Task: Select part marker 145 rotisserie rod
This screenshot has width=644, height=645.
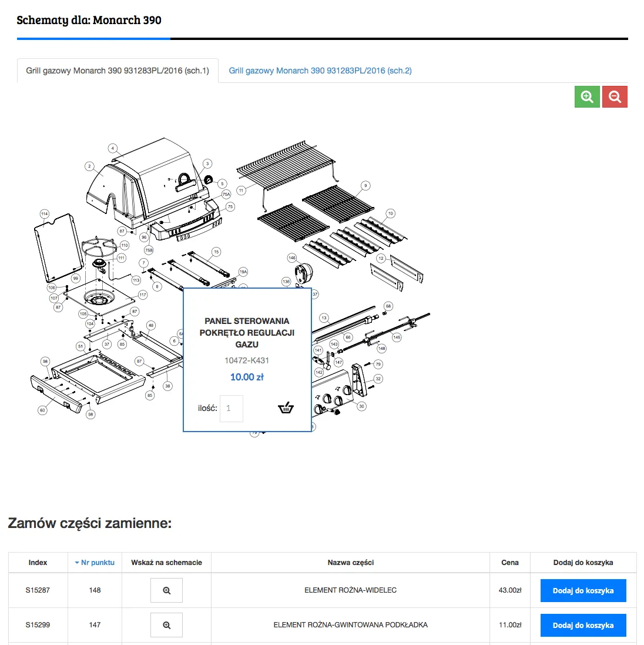Action: [397, 337]
